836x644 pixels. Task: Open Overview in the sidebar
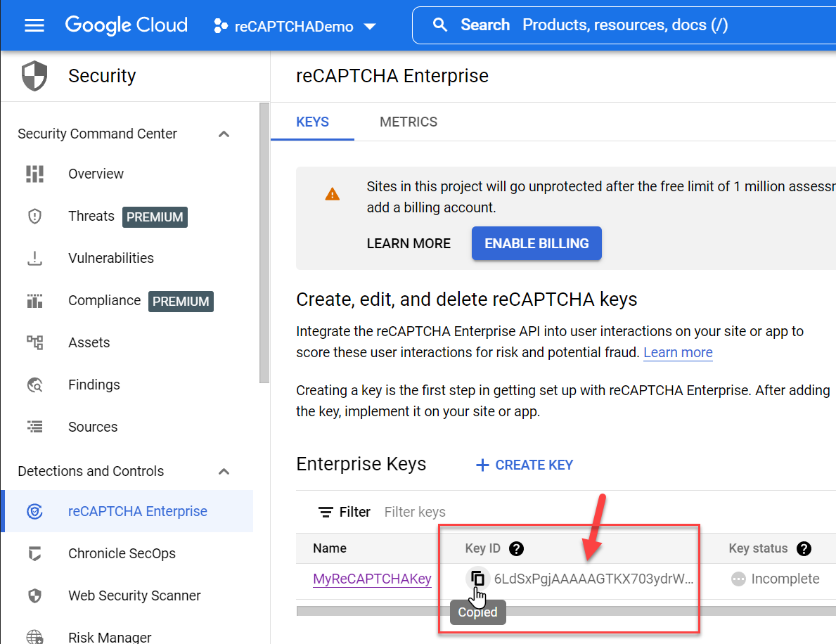96,174
